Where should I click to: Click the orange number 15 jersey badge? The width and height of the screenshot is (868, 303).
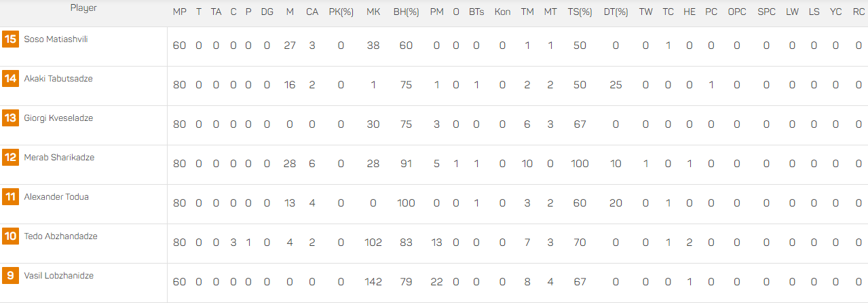coord(10,39)
